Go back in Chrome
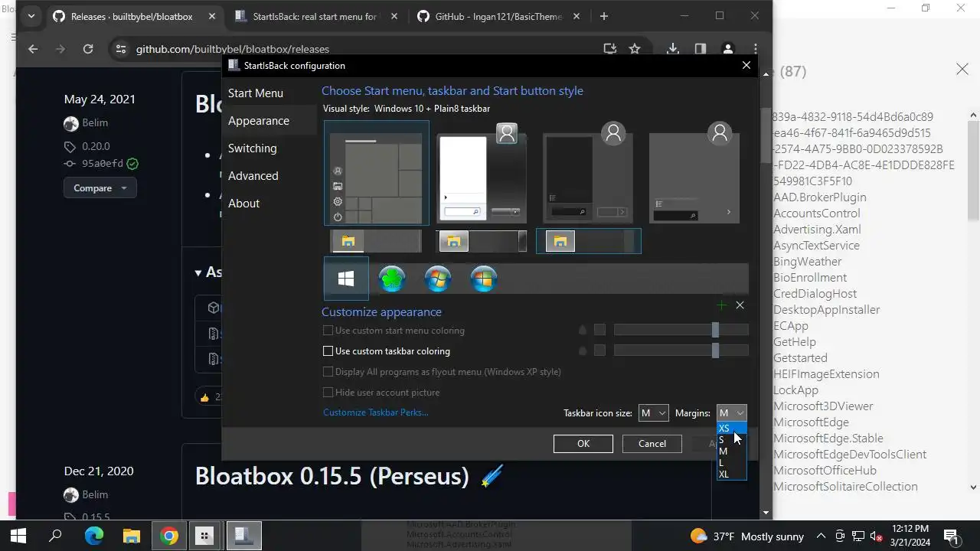980x551 pixels. (33, 49)
